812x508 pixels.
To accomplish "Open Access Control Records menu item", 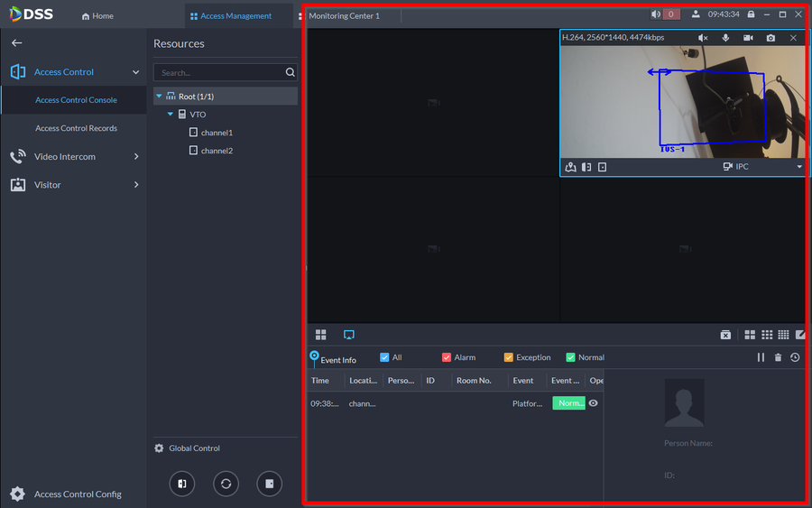I will (x=76, y=128).
